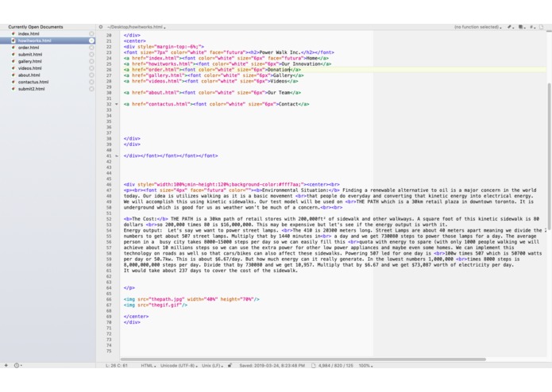Click the file icon next to contactus.html
Screen dimensions: 552x392
pyautogui.click(x=13, y=82)
